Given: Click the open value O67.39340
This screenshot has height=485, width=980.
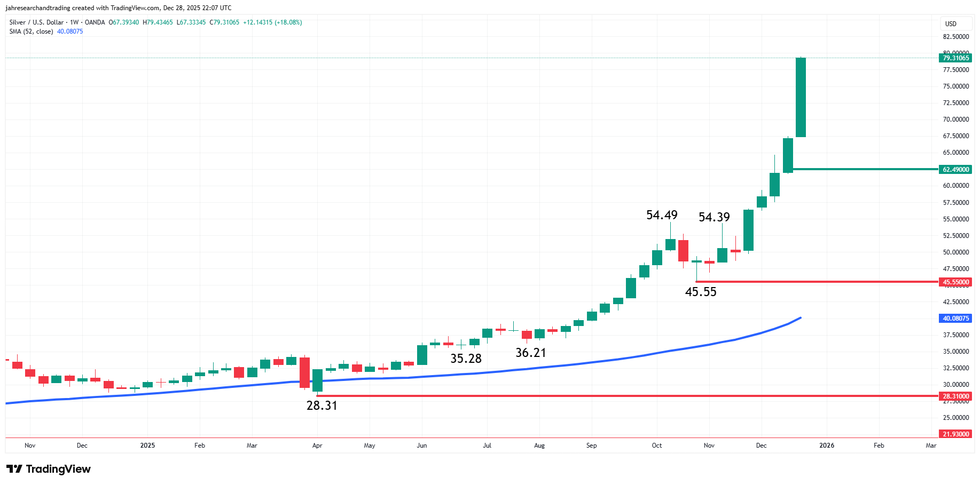Looking at the screenshot, I should click(x=124, y=22).
